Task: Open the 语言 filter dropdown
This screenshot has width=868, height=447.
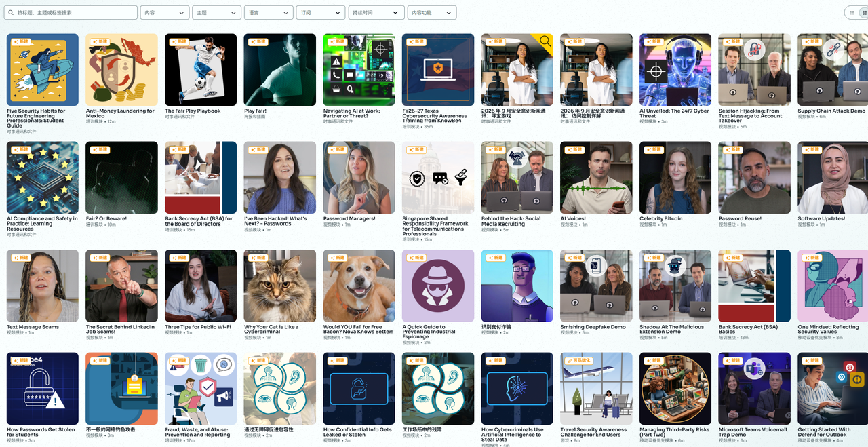Action: click(x=269, y=12)
